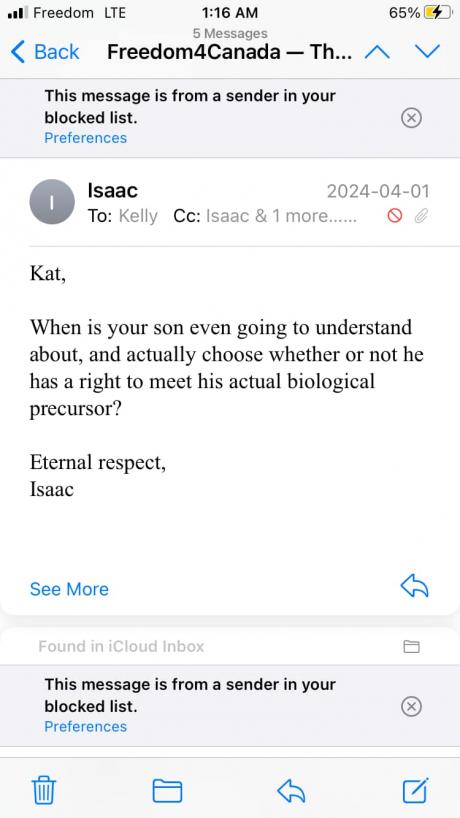This screenshot has height=818, width=460.
Task: Open Preferences link in lower banner
Action: pyautogui.click(x=86, y=726)
